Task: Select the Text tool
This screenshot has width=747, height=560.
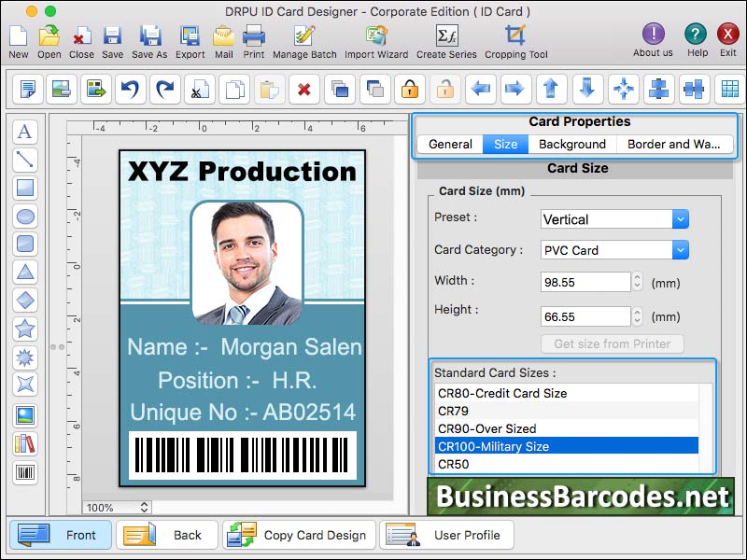Action: tap(25, 132)
